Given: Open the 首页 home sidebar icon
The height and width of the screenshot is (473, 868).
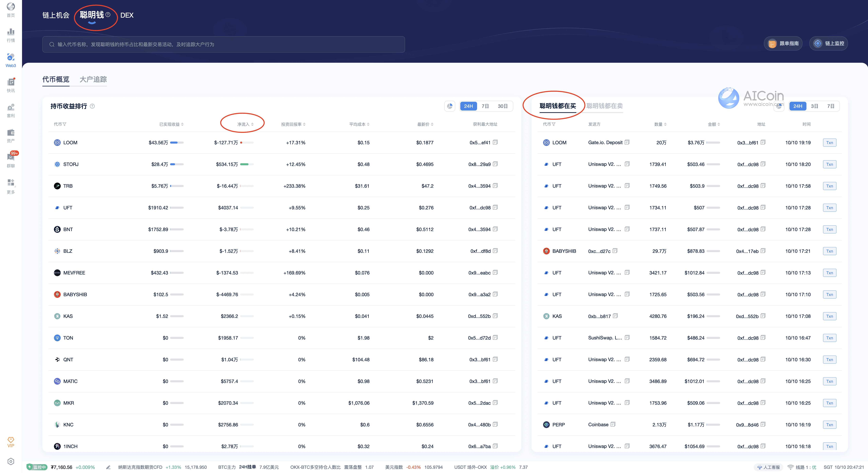Looking at the screenshot, I should point(11,10).
